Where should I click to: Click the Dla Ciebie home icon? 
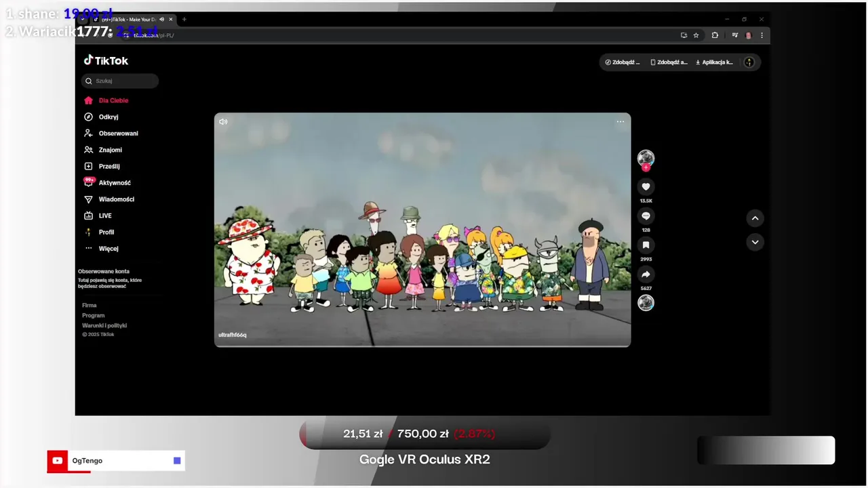[88, 100]
